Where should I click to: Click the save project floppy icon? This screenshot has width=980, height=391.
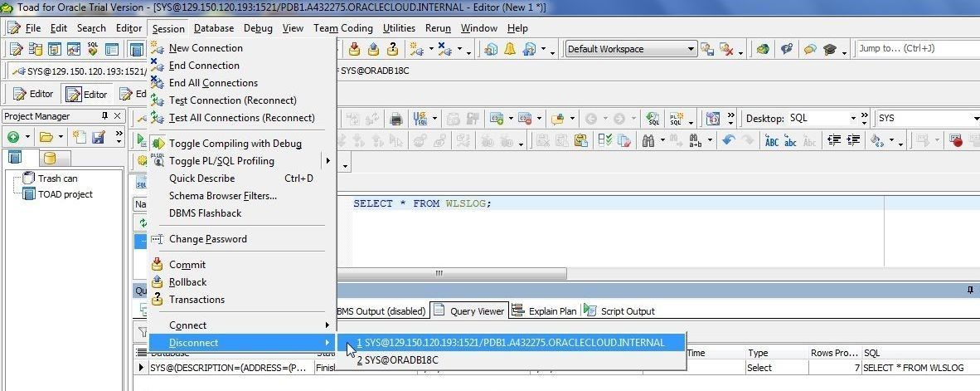[99, 136]
